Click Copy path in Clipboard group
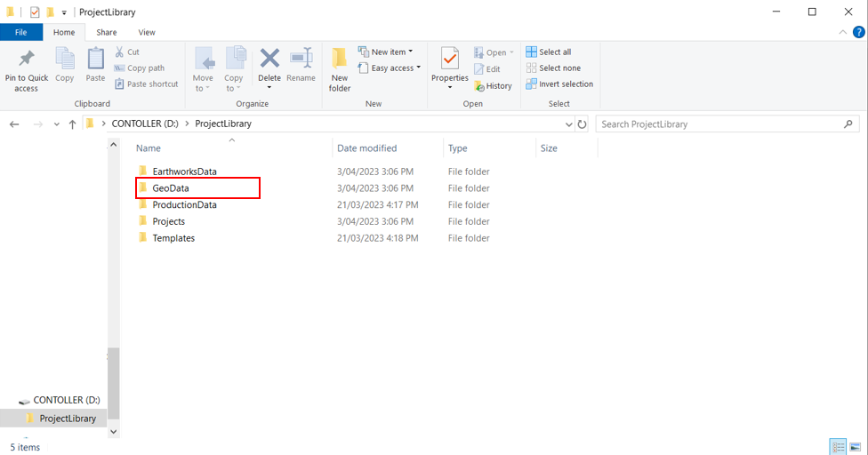Screen dimensions: 868x455 click(140, 68)
